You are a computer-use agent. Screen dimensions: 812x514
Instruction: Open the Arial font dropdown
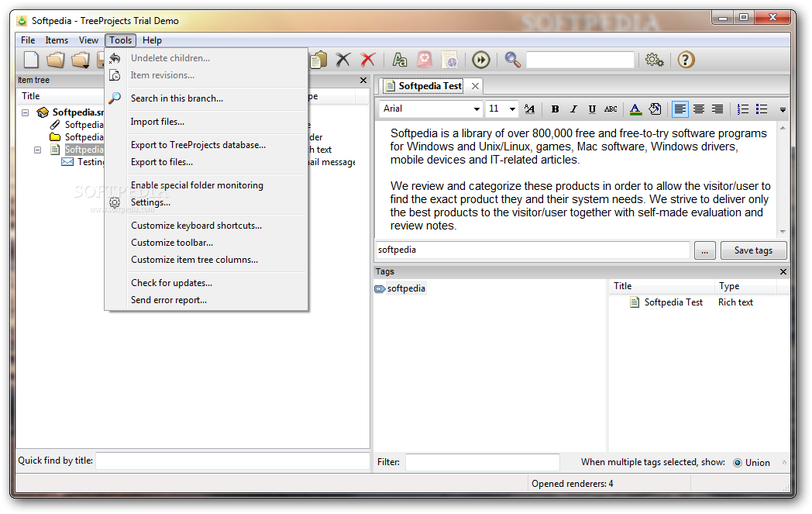(x=477, y=109)
